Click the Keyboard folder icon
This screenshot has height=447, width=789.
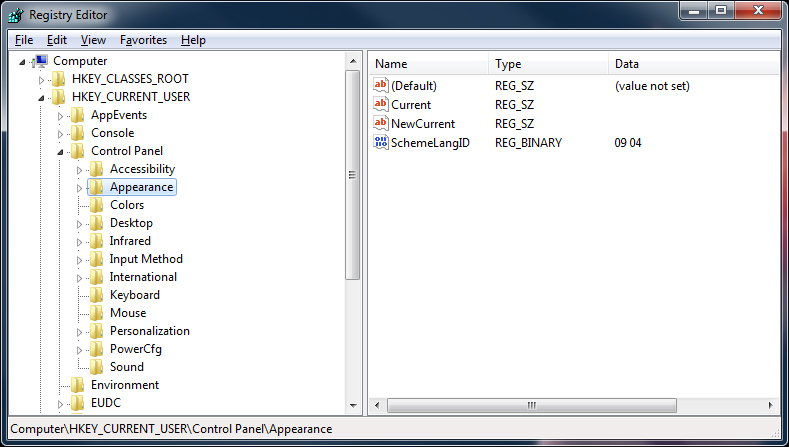tap(97, 295)
